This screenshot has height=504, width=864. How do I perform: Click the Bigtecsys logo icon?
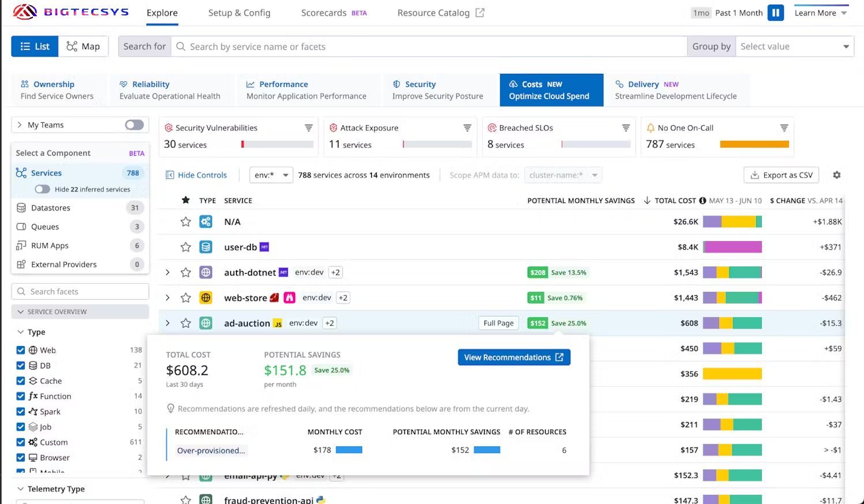click(25, 12)
